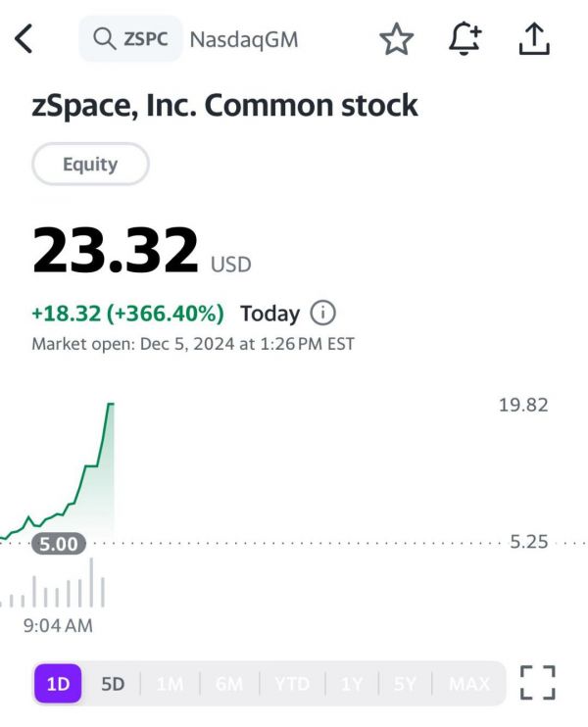Share this quote using the upload icon

tap(533, 39)
